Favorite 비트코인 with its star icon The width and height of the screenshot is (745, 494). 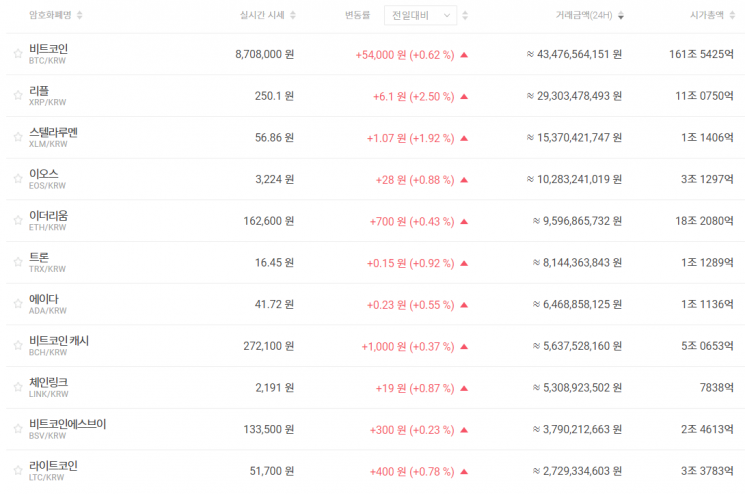point(18,54)
